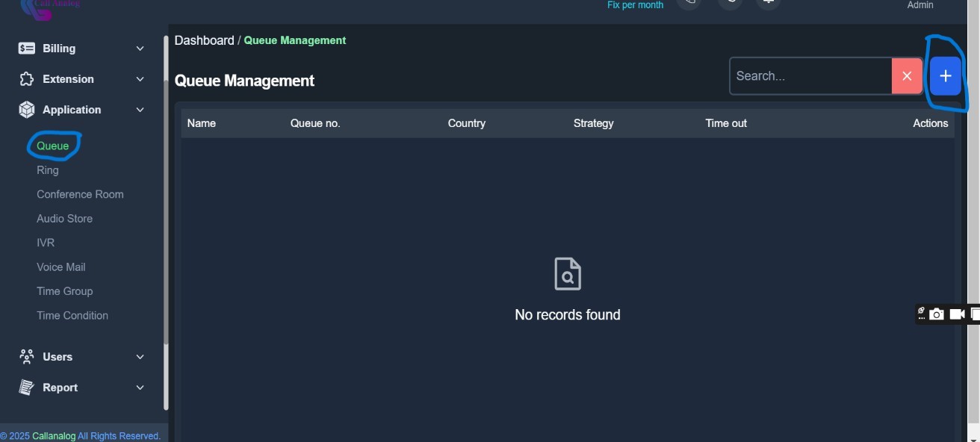This screenshot has width=980, height=442.
Task: Click the Report document icon
Action: 27,387
